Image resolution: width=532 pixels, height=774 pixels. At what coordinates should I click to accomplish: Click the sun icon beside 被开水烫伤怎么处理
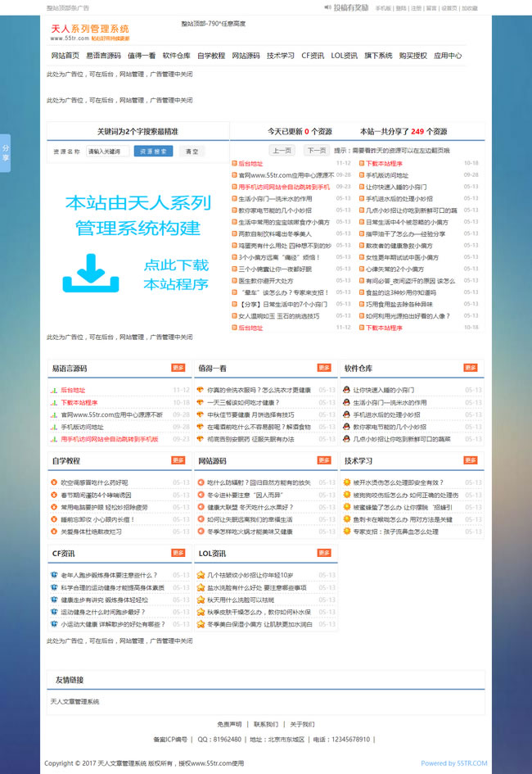pos(347,483)
